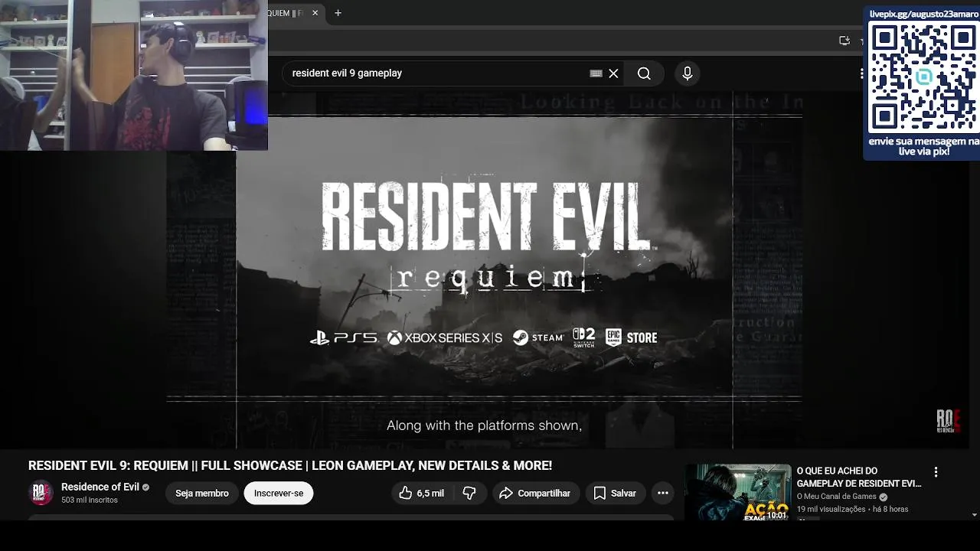Click the video title RESIDENT EVIL 9: REQUIEM

[x=290, y=465]
